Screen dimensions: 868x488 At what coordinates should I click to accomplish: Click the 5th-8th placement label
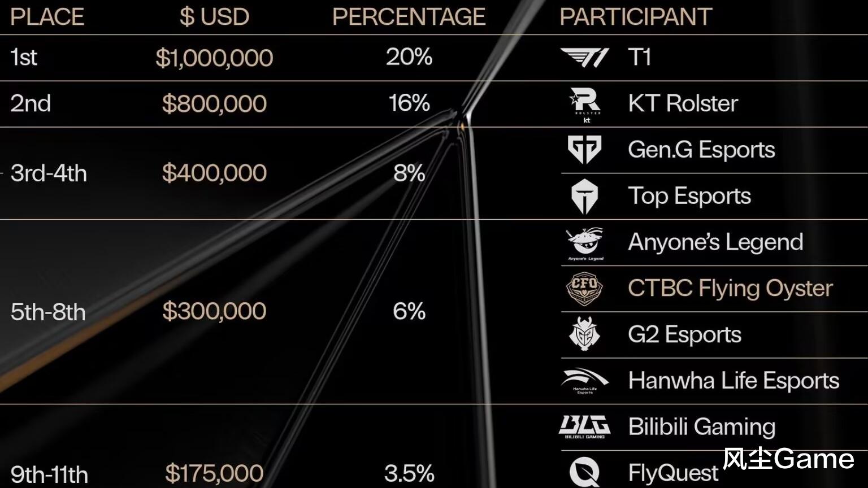[48, 312]
